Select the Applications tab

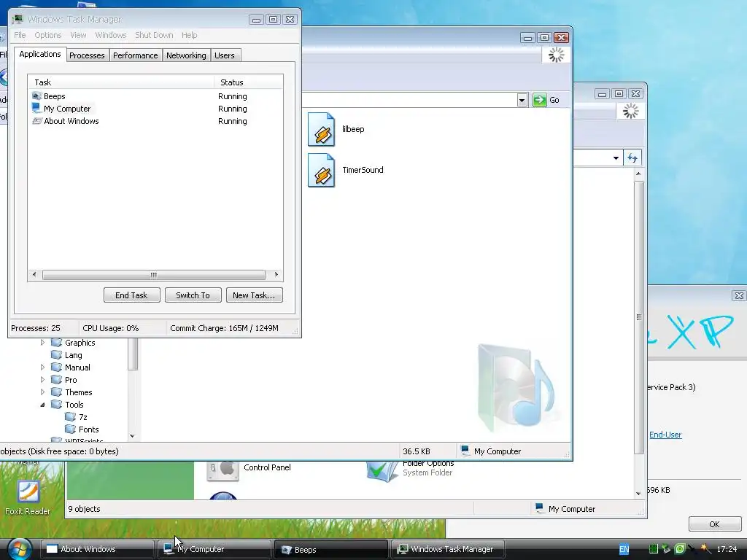coord(40,54)
